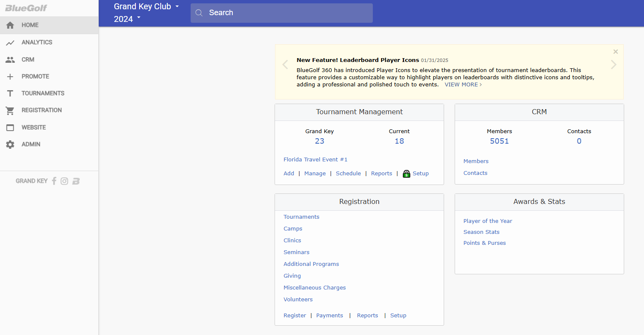Select HOME in the sidebar menu
644x335 pixels.
tap(49, 25)
